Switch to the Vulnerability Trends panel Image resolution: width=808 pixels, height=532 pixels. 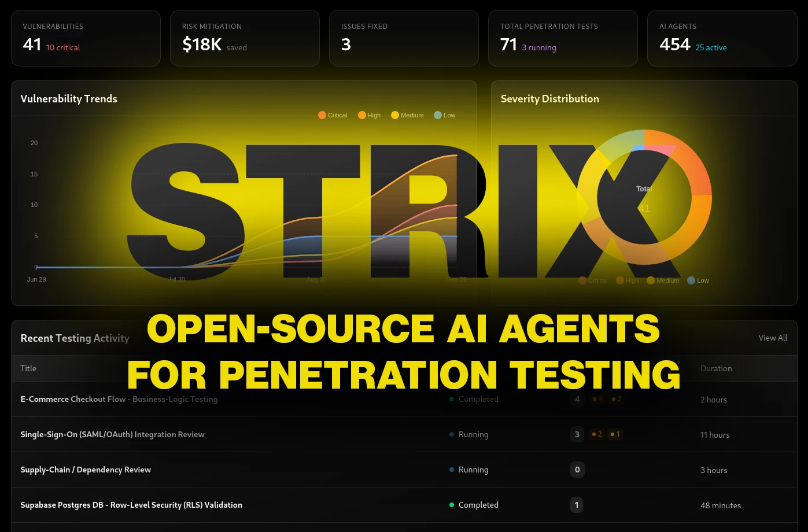(x=68, y=98)
